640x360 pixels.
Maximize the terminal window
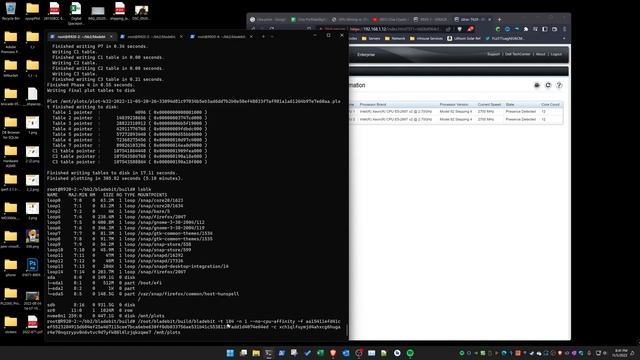click(328, 36)
